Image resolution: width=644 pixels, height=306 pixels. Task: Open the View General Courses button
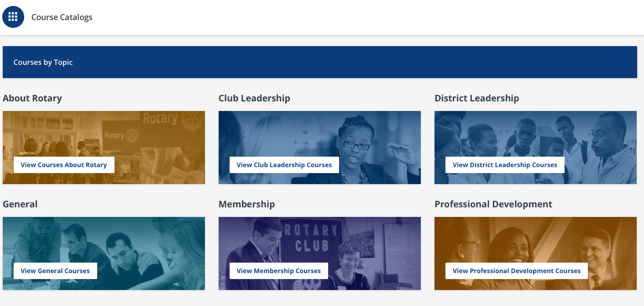click(x=55, y=271)
